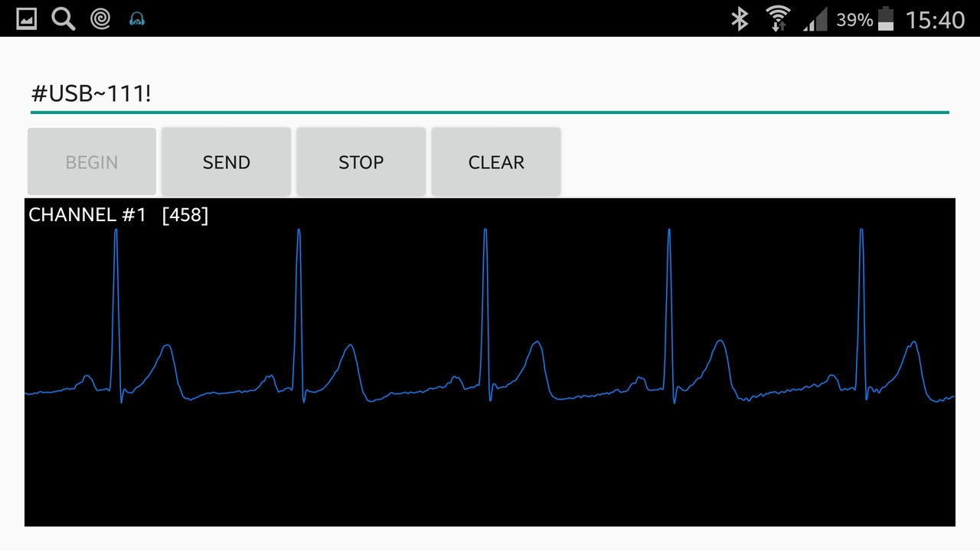The width and height of the screenshot is (980, 551).
Task: Tap the CHANNEL #1 label
Action: (87, 215)
